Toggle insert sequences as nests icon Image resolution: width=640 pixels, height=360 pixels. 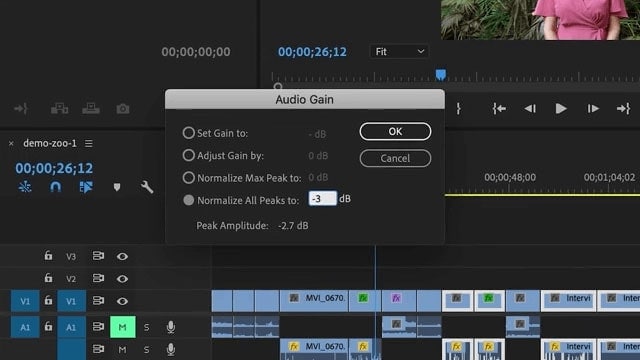pyautogui.click(x=25, y=187)
